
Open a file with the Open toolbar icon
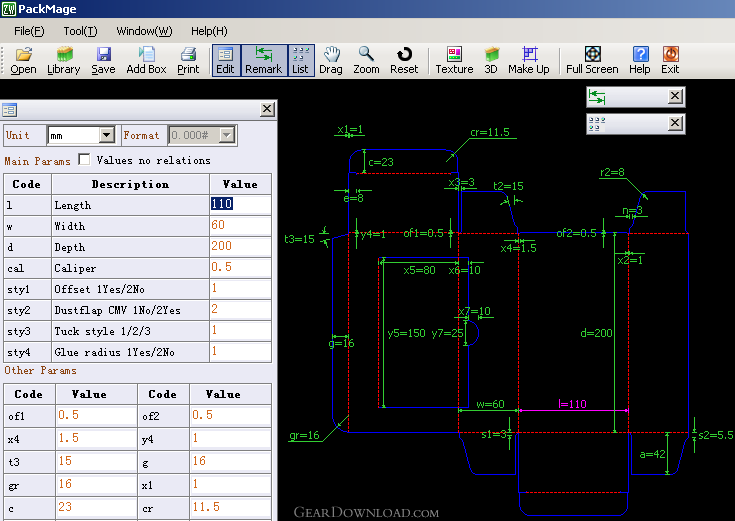click(x=23, y=60)
